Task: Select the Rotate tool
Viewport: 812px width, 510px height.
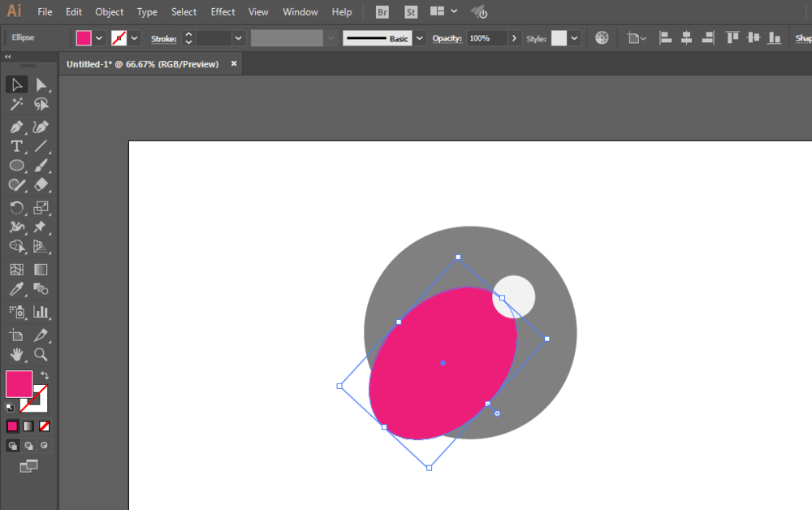Action: click(x=16, y=208)
